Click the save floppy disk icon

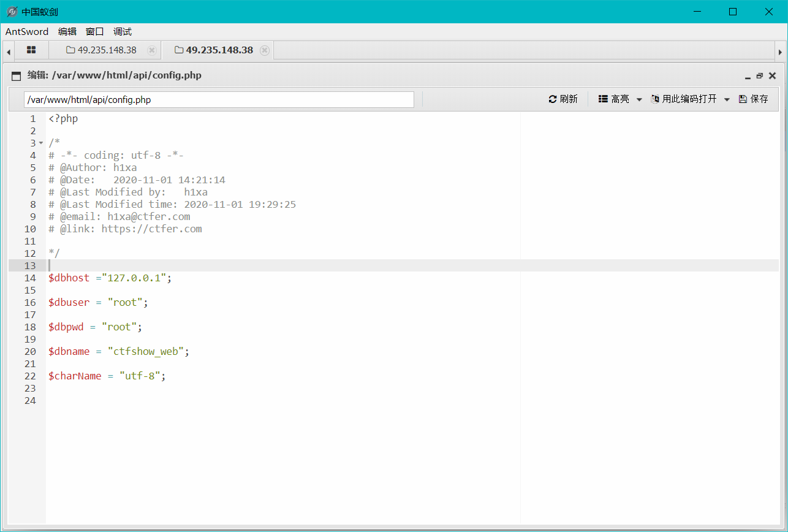point(743,99)
